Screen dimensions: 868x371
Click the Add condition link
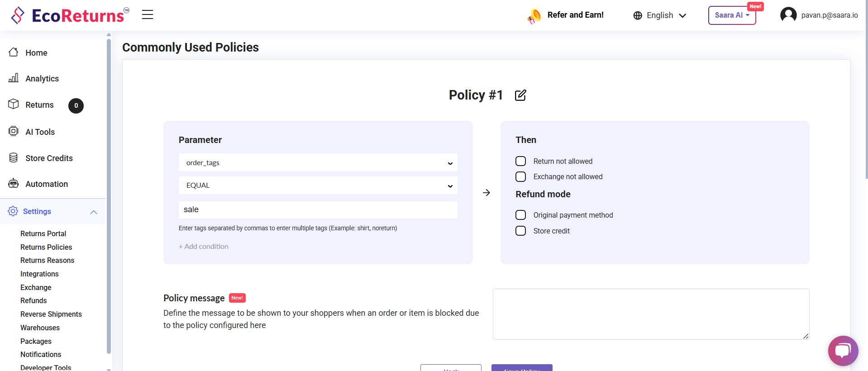point(204,247)
